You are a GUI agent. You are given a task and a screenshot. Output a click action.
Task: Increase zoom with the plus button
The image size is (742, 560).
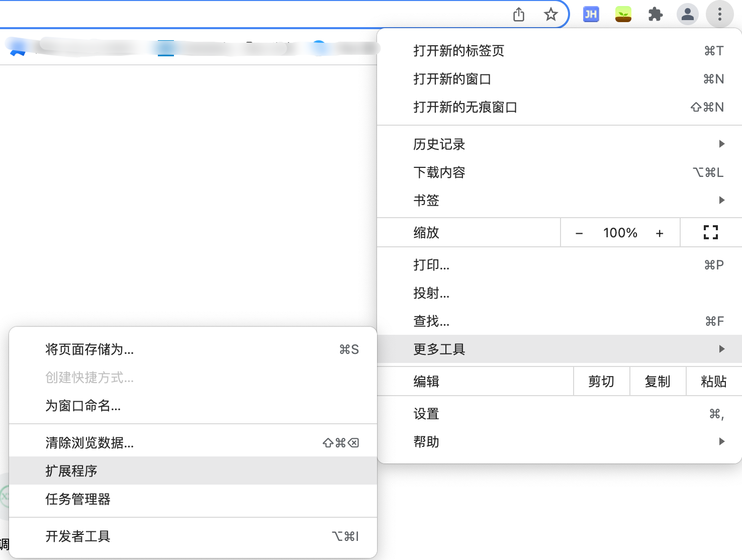(x=660, y=233)
